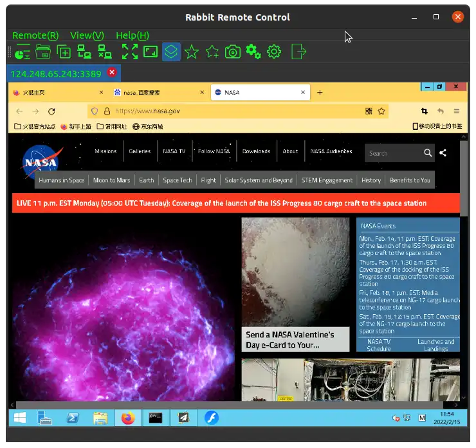Open the Galleries nav menu
Screen dimensions: 476x448
point(140,151)
